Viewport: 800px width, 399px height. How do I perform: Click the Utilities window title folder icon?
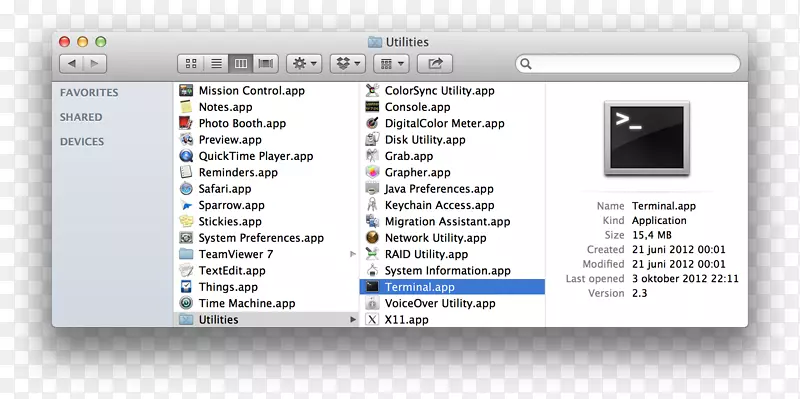click(x=375, y=42)
